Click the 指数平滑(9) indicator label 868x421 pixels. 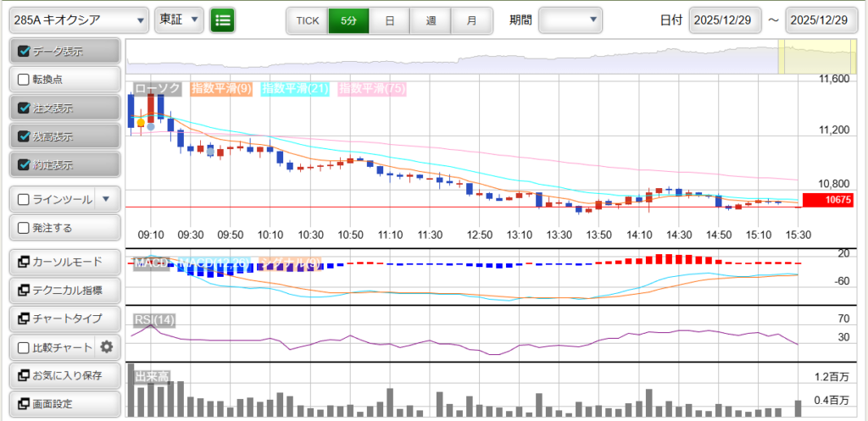click(x=221, y=88)
